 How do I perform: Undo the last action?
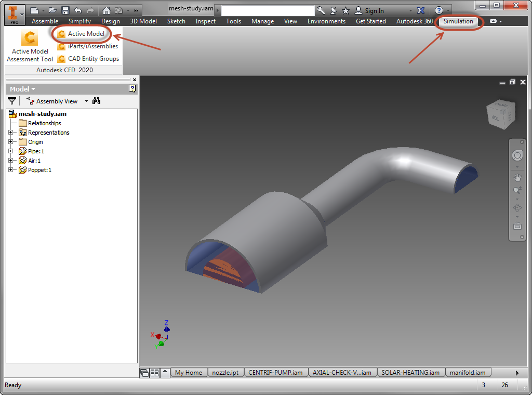click(78, 10)
